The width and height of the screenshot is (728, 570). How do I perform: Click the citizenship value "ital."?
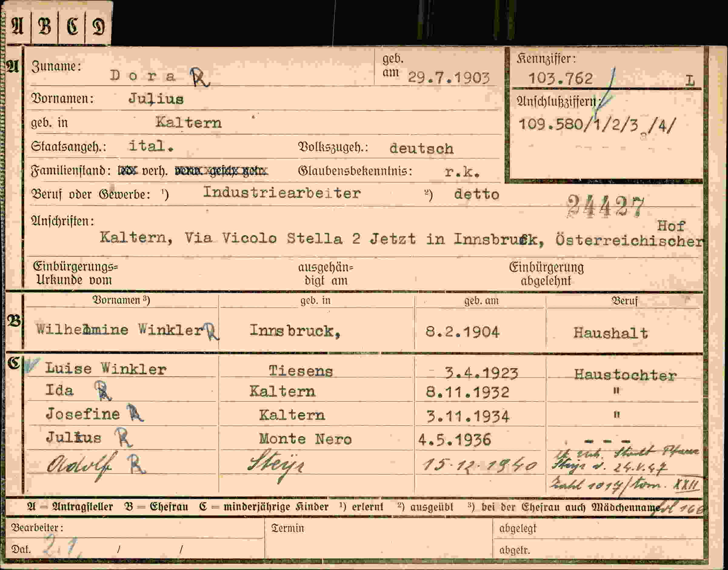(x=152, y=146)
